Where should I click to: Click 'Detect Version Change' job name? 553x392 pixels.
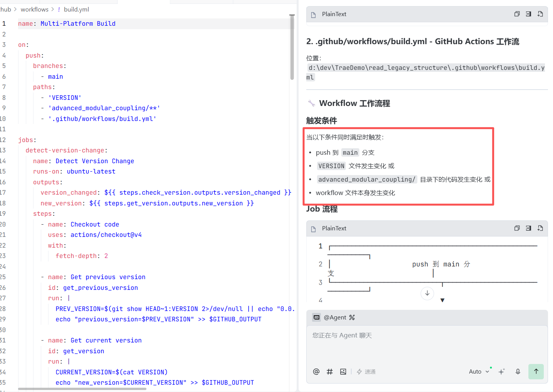[95, 161]
